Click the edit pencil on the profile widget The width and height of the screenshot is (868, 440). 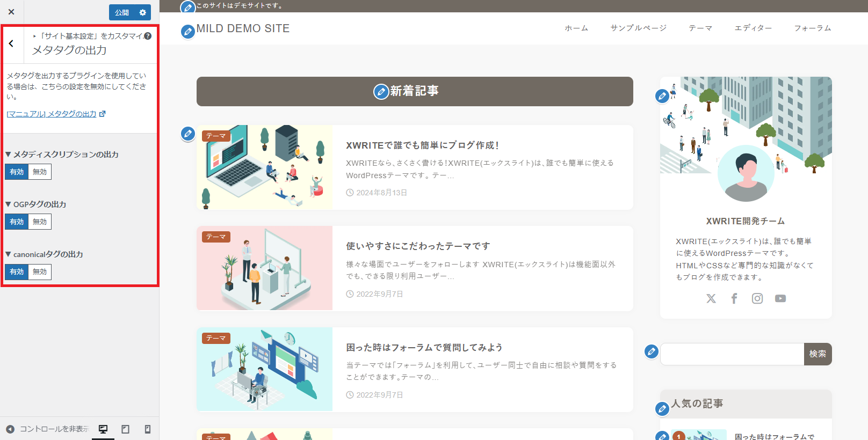(662, 96)
